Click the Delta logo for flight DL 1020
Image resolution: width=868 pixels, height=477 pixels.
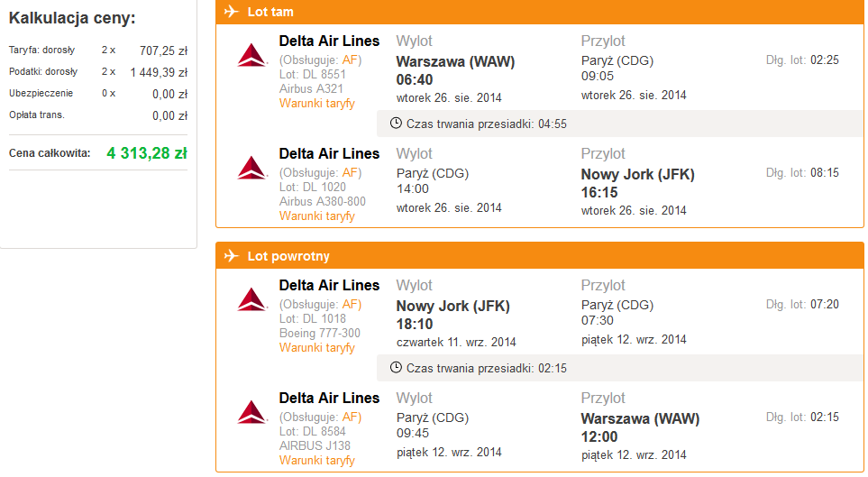tap(251, 168)
